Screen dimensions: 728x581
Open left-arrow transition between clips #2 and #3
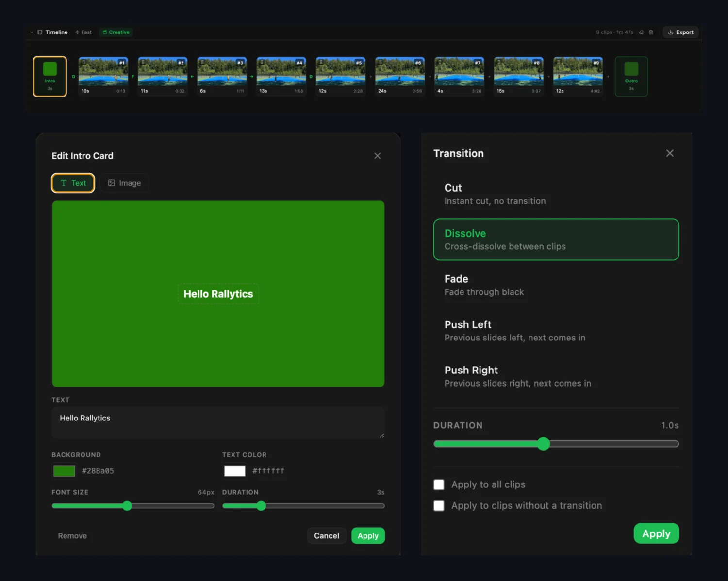[192, 77]
